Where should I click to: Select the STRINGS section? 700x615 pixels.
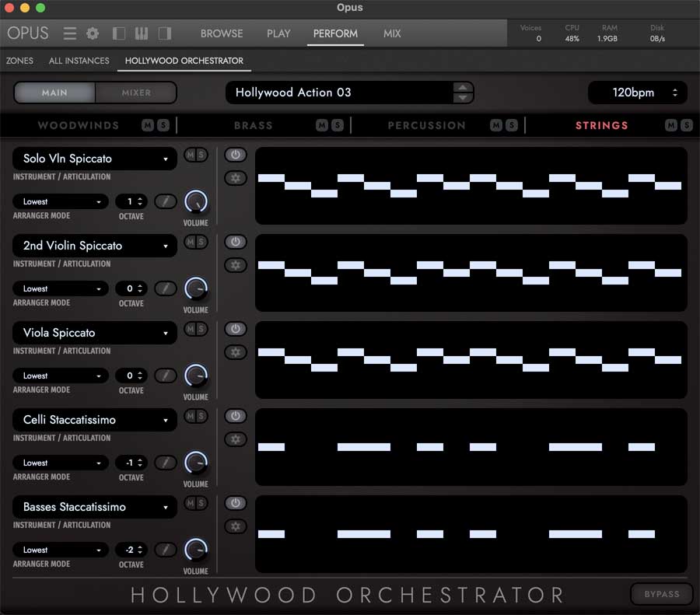point(601,125)
